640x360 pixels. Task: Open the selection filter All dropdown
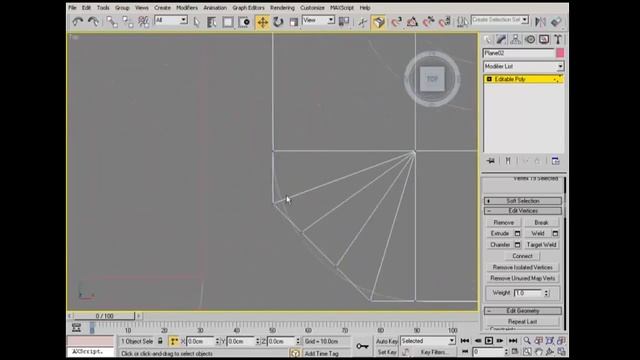(x=171, y=20)
